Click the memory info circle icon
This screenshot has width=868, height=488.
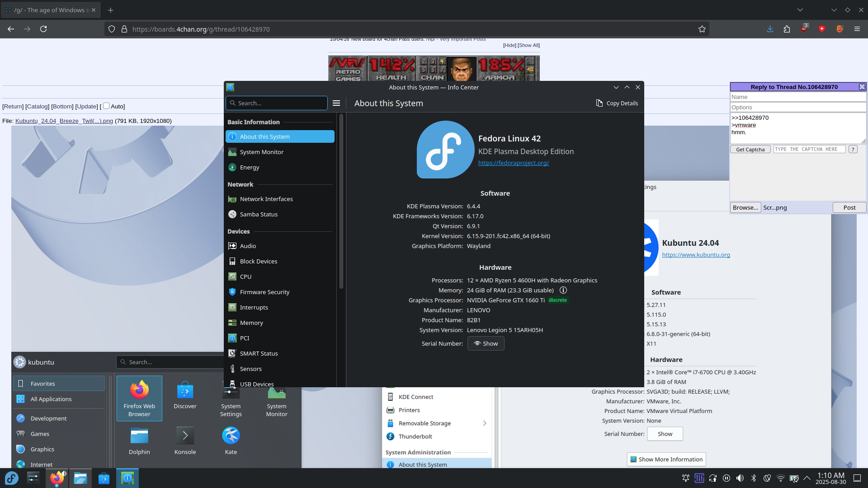click(x=563, y=290)
